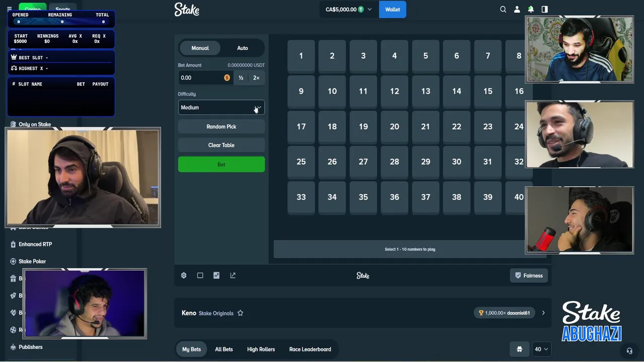Pick Keno number 3

point(363,56)
